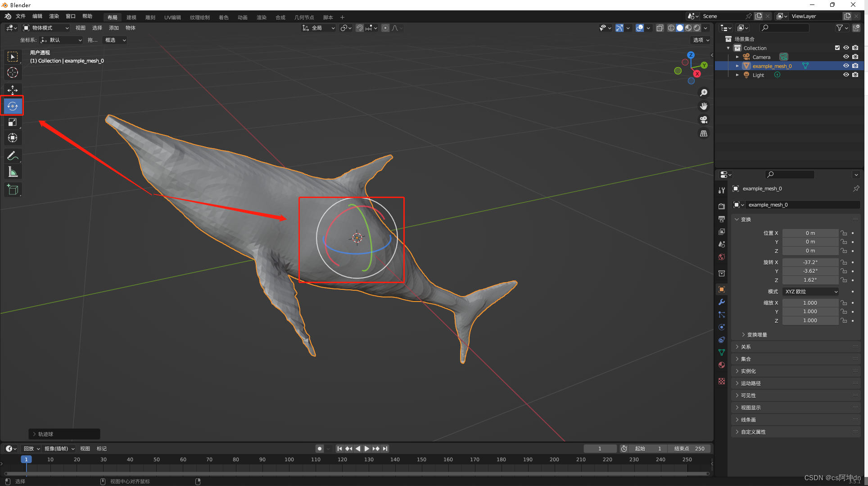
Task: Expand the Relations (关系) panel
Action: pos(746,347)
